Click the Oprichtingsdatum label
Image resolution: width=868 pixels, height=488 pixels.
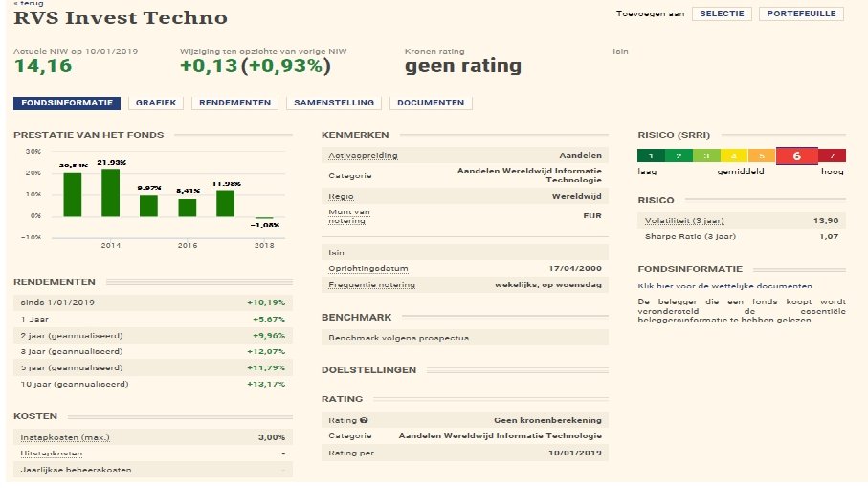coord(368,268)
